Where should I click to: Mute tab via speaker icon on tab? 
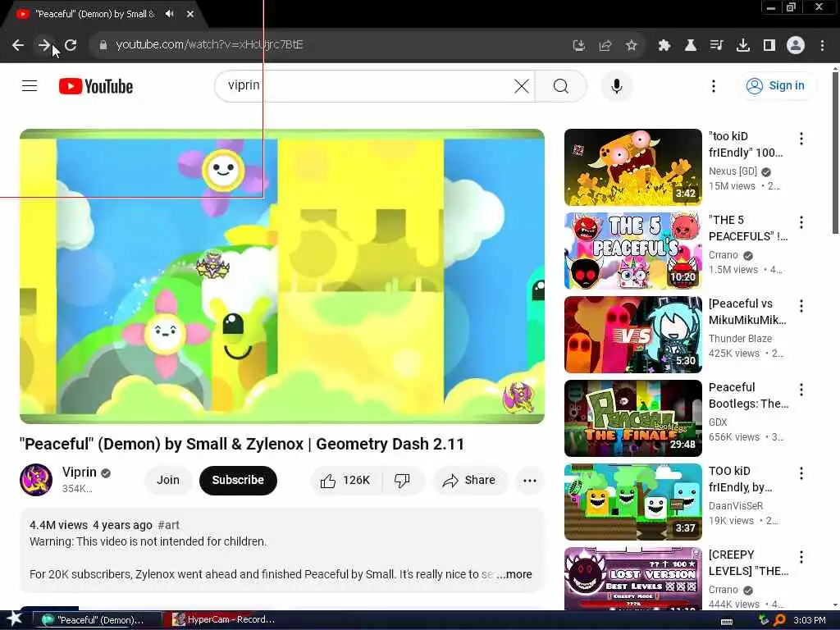(169, 14)
